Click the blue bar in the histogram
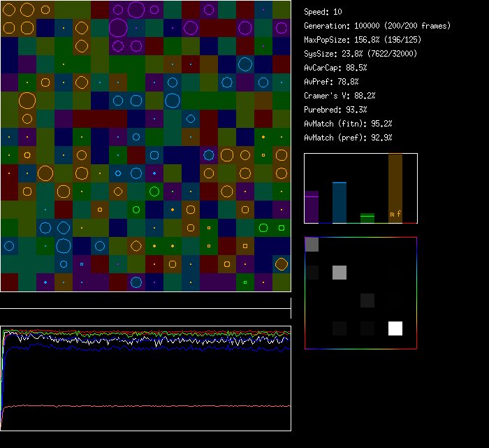This screenshot has width=489, height=448. pos(340,203)
